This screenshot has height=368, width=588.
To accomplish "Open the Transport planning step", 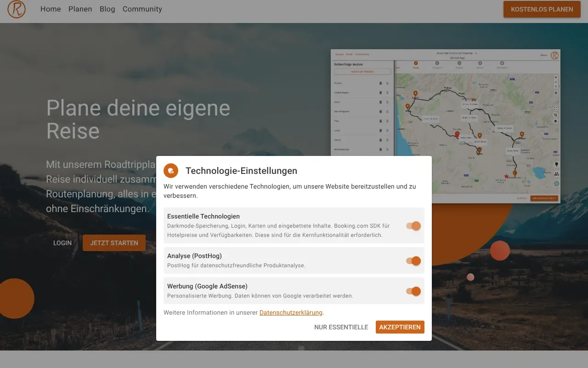I will (437, 63).
